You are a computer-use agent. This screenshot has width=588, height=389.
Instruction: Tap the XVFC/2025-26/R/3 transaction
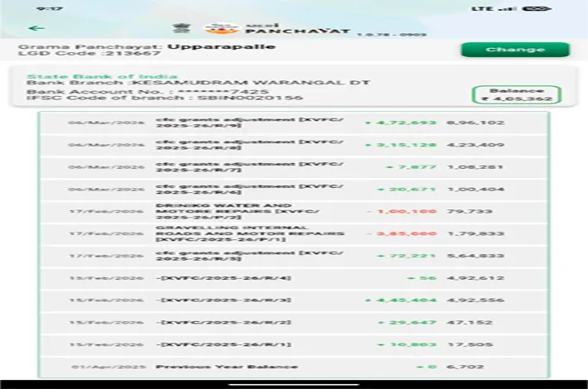point(293,300)
